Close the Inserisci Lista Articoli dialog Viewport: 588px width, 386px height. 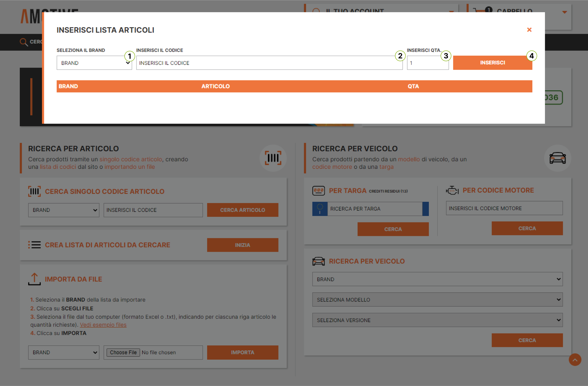(529, 30)
